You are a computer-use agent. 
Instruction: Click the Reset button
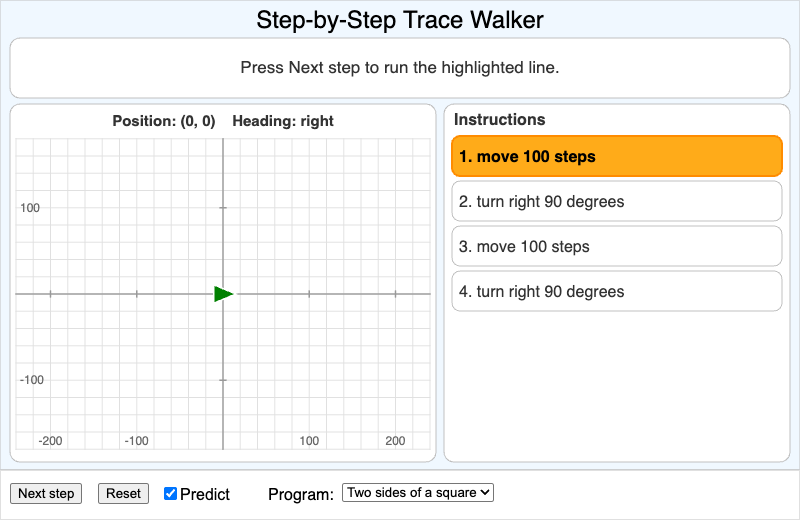point(123,493)
